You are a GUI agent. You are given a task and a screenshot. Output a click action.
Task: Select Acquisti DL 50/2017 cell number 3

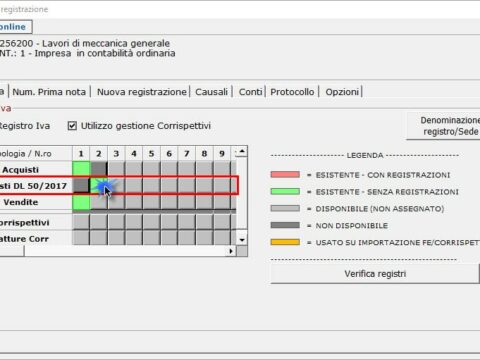coord(116,185)
